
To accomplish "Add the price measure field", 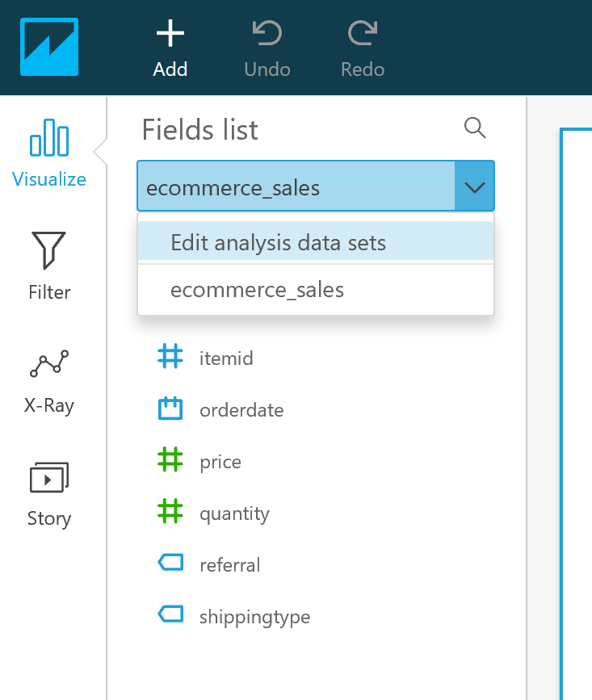I will pos(220,462).
